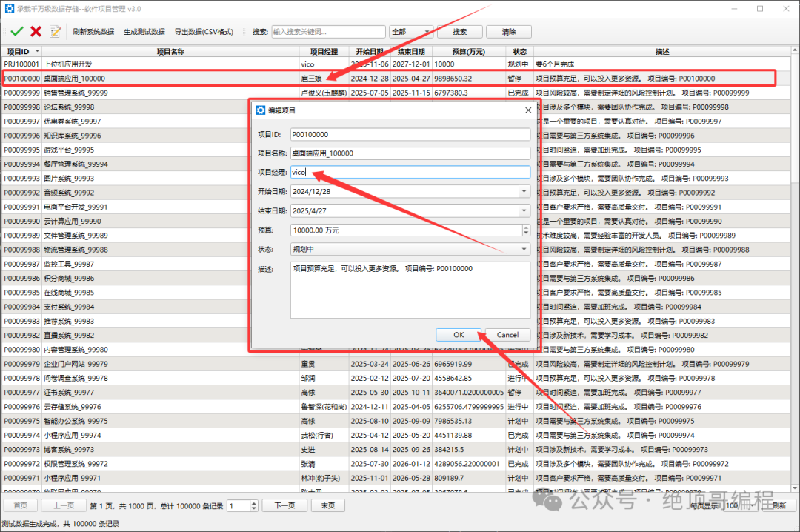Viewport: 800px width, 532px height.
Task: Open the 全部 search filter dropdown
Action: 410,32
